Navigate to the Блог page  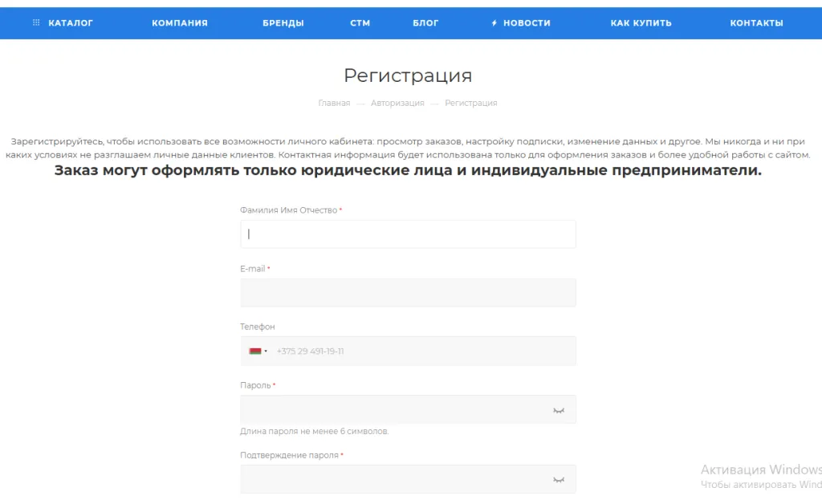pyautogui.click(x=425, y=23)
